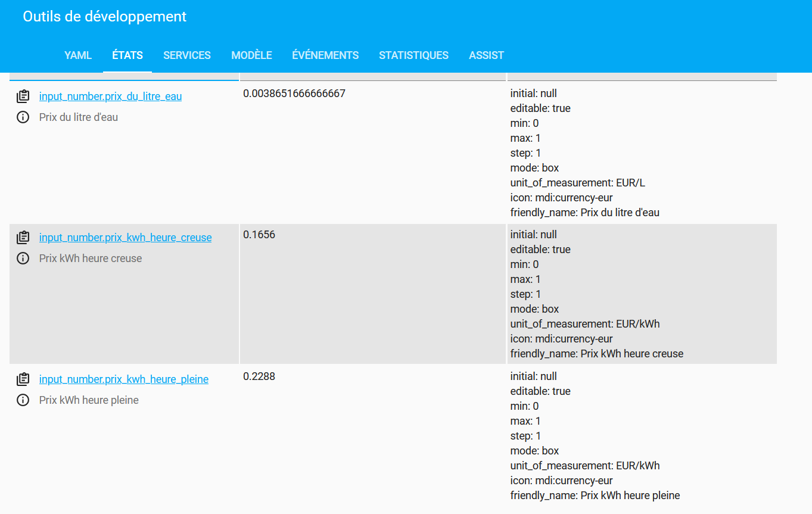This screenshot has height=514, width=812.
Task: Select the input_number.prix_kwh_heure_pleine entity link
Action: click(x=123, y=379)
